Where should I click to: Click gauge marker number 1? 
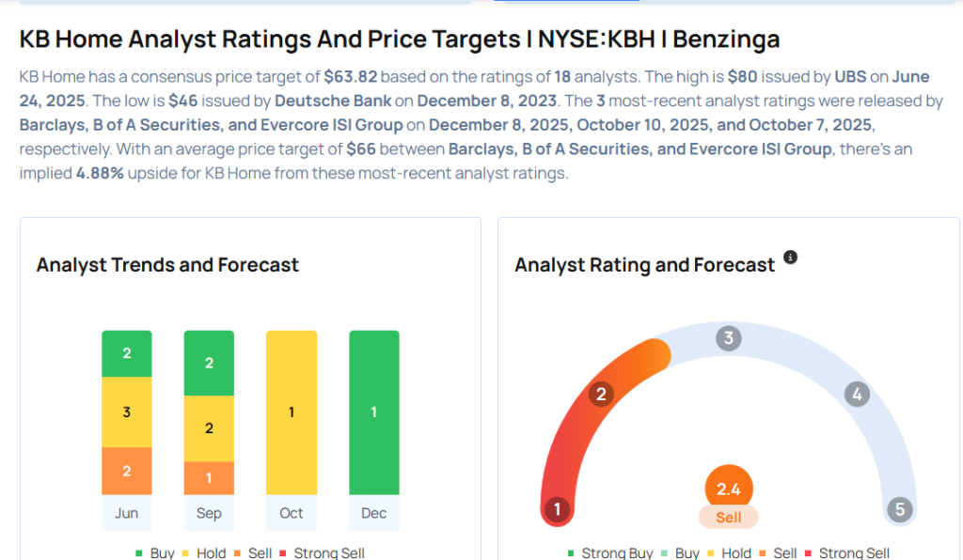[557, 510]
